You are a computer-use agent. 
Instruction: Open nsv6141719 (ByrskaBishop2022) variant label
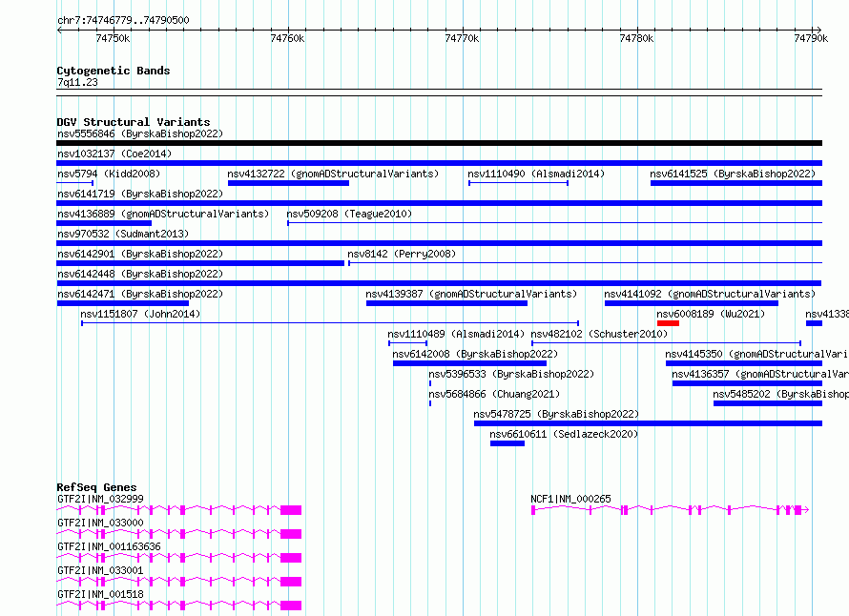tap(140, 194)
